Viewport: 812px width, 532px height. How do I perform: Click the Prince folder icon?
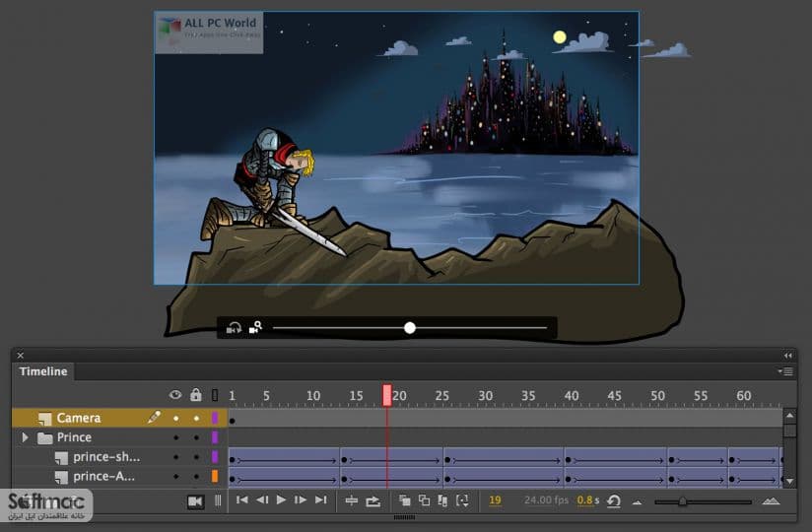click(45, 437)
